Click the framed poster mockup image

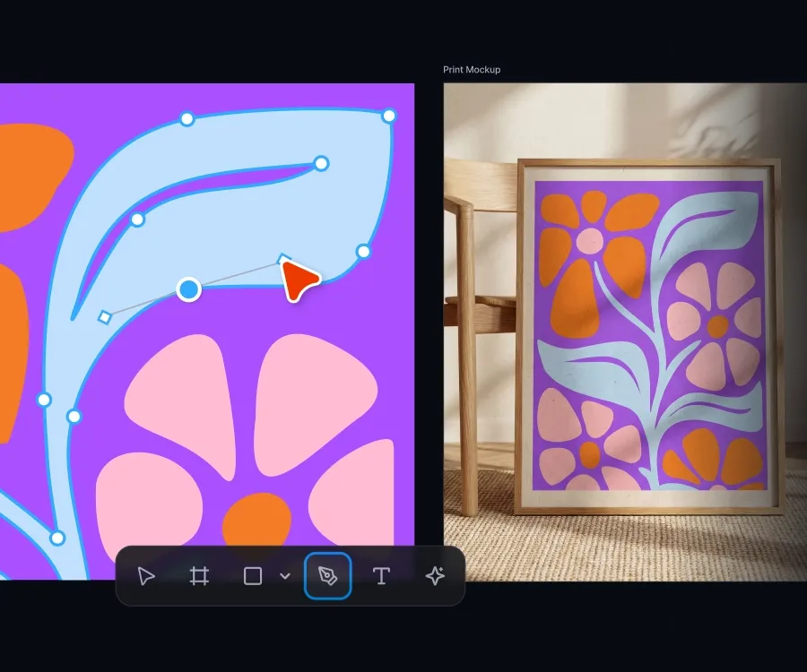tap(651, 337)
